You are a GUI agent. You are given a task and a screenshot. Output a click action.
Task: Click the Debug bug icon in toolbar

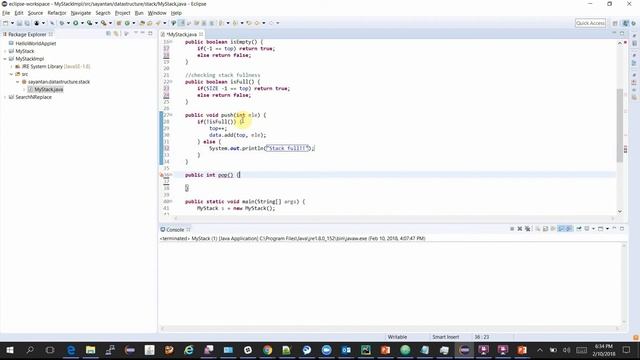pyautogui.click(x=61, y=23)
